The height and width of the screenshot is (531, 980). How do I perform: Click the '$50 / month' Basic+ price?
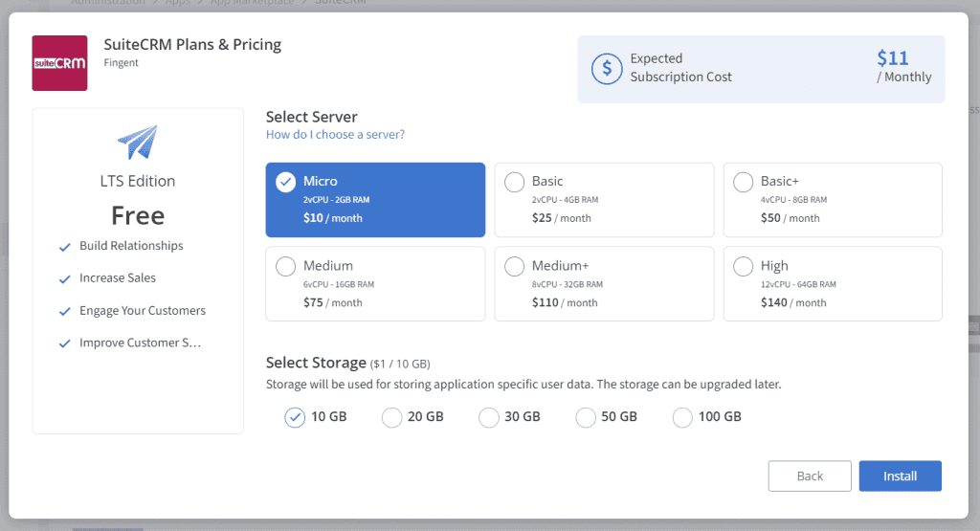click(790, 218)
